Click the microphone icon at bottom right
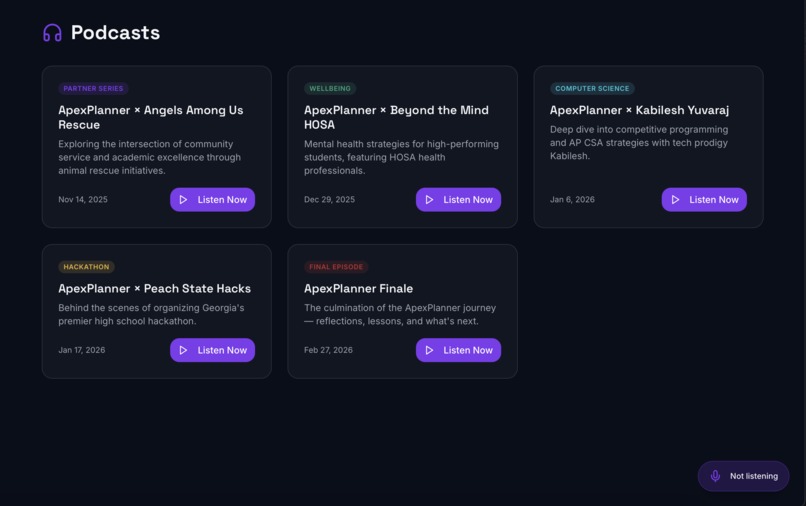 715,476
